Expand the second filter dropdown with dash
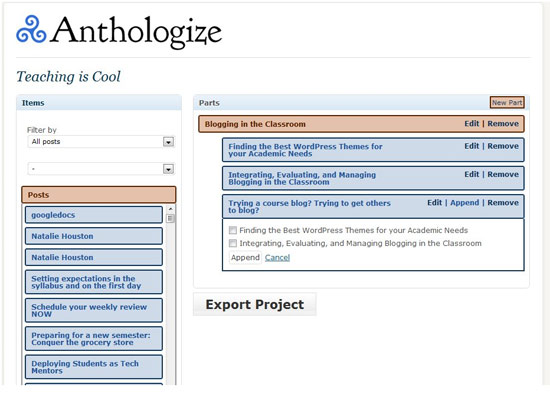The image size is (550, 394). click(x=101, y=169)
